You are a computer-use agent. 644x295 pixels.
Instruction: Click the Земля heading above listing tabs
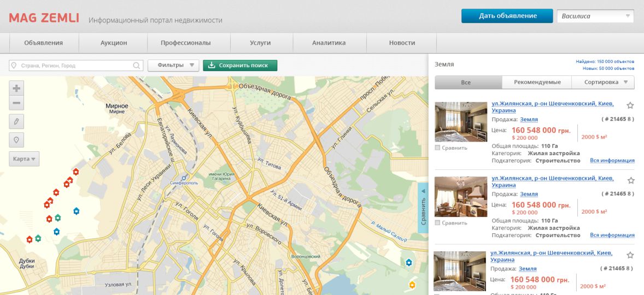444,64
